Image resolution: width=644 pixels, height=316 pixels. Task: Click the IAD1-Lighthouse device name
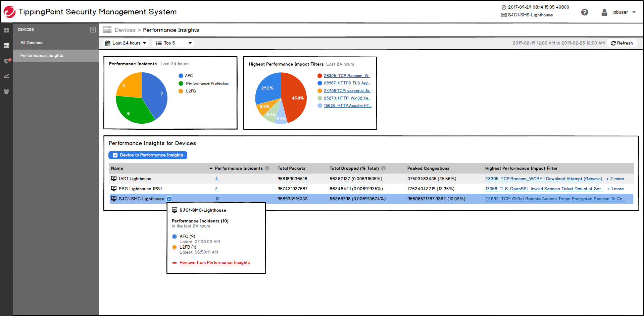pos(135,179)
